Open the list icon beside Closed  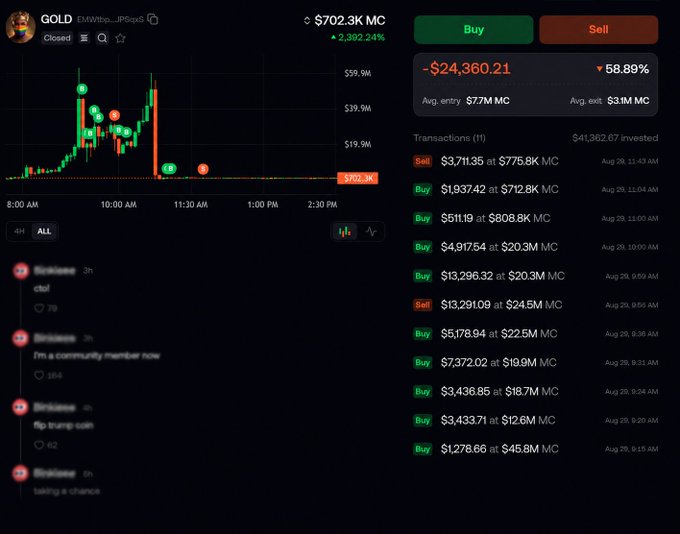tap(84, 38)
